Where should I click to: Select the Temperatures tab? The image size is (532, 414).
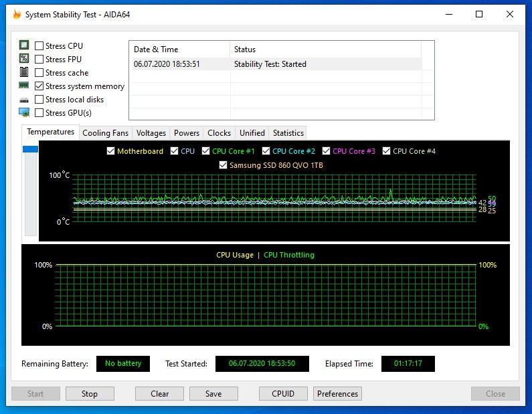51,132
